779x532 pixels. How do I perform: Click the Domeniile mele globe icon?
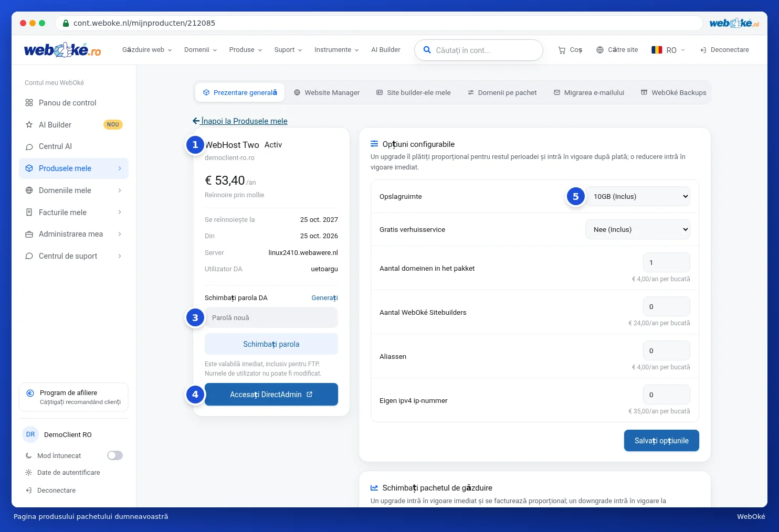pos(29,190)
